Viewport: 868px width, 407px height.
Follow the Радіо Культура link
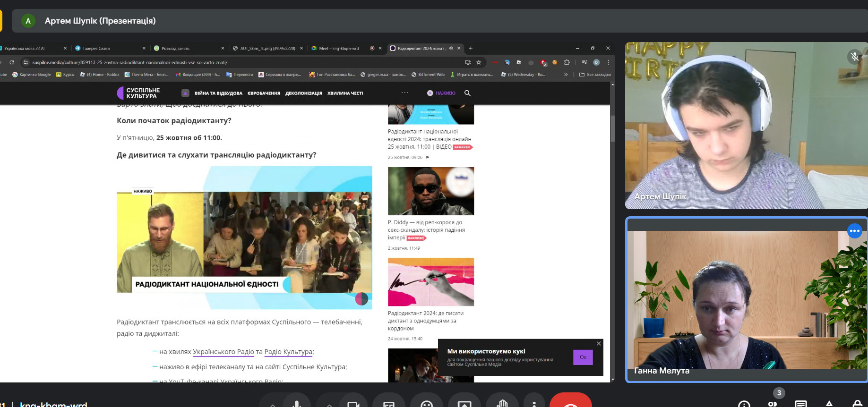coord(288,352)
